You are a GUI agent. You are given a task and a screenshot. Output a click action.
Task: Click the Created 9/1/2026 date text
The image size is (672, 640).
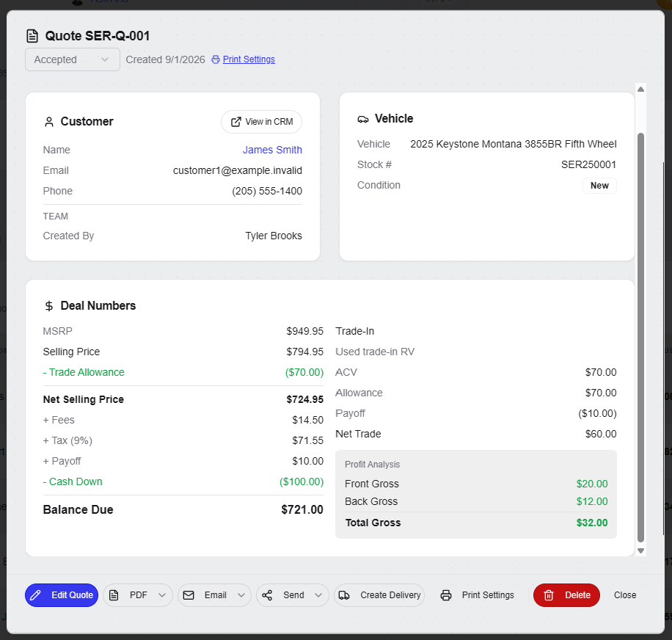tap(165, 59)
